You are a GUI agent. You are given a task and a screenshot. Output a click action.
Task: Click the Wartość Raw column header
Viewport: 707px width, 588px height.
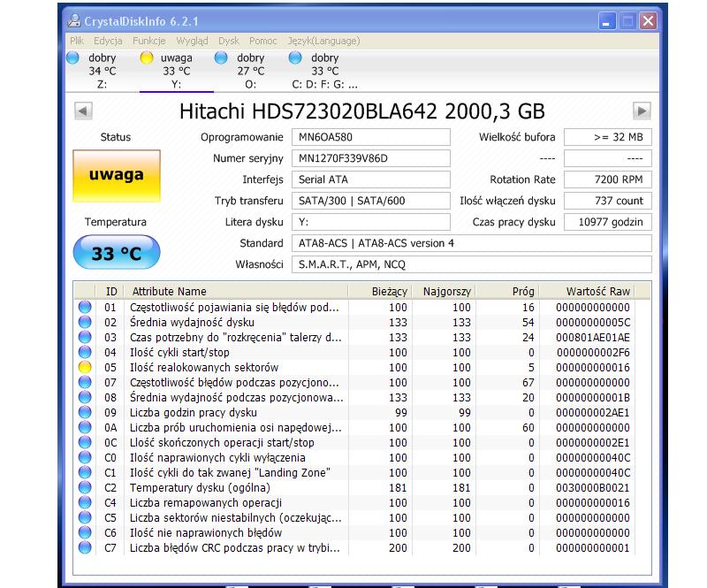point(586,292)
